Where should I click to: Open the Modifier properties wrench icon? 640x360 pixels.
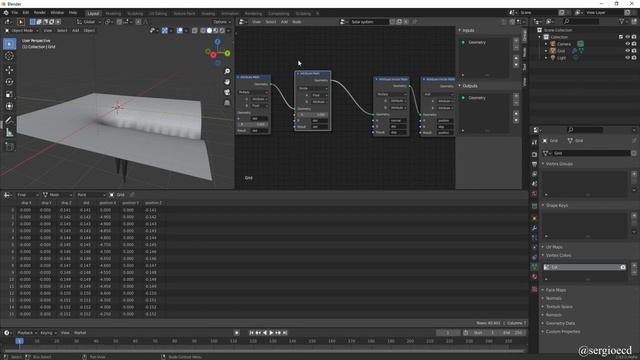pos(534,228)
